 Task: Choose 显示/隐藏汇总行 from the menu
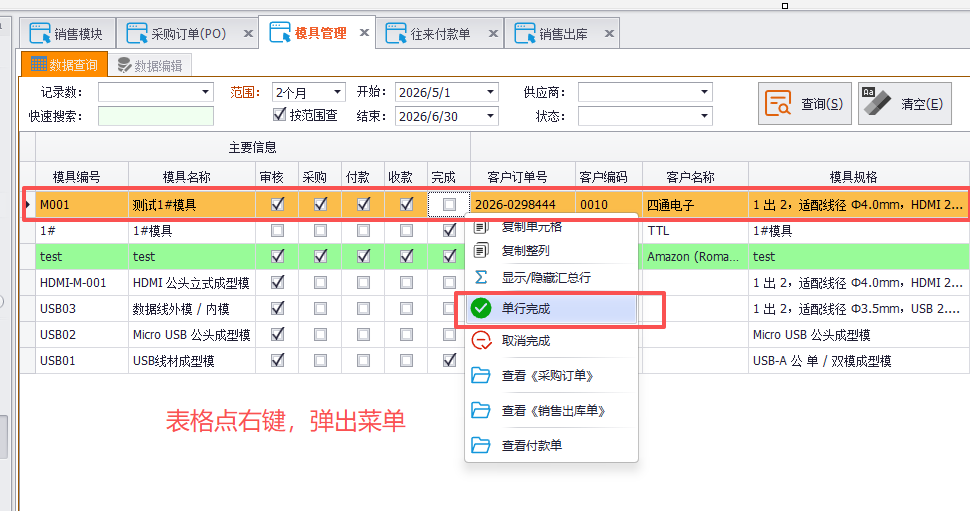pos(552,277)
